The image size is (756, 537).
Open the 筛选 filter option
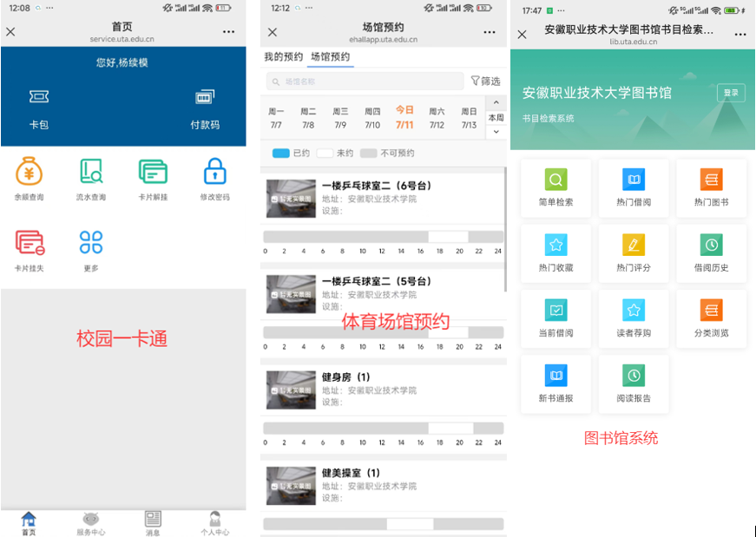pos(485,81)
